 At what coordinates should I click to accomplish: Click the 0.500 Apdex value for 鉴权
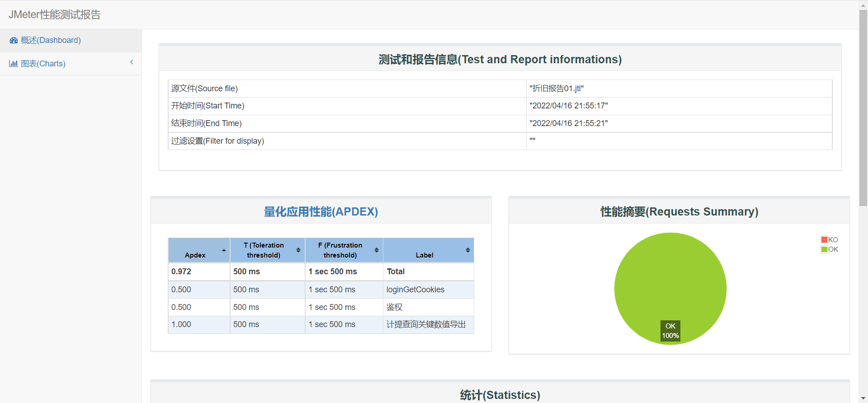pyautogui.click(x=181, y=307)
